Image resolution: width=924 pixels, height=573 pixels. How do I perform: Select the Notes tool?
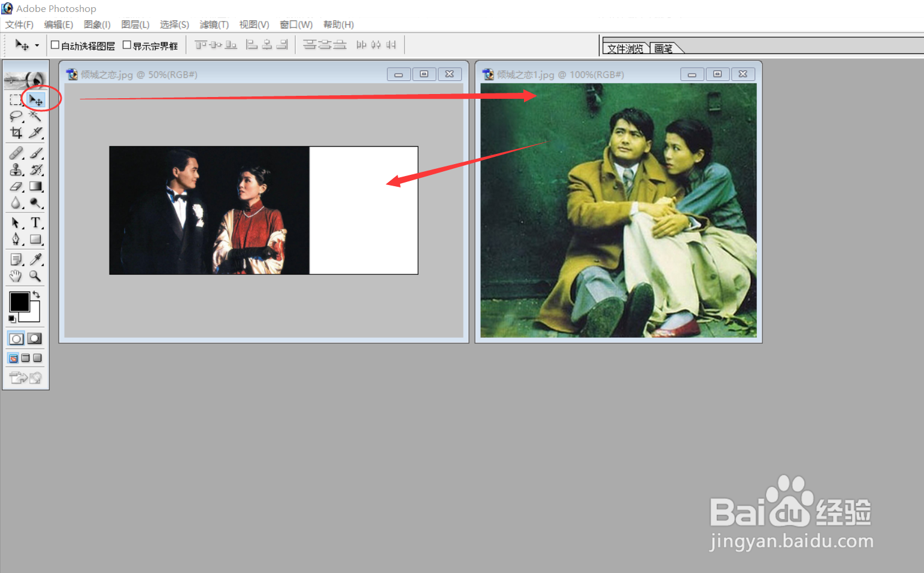click(x=16, y=259)
